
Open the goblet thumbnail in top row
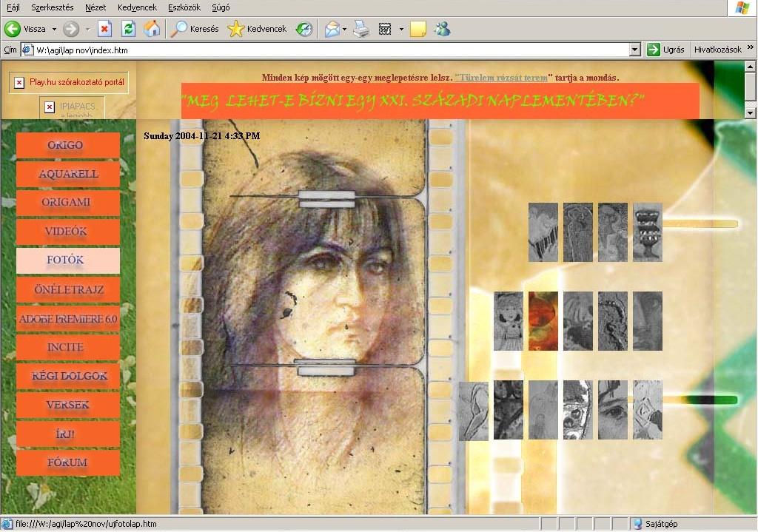tap(647, 232)
